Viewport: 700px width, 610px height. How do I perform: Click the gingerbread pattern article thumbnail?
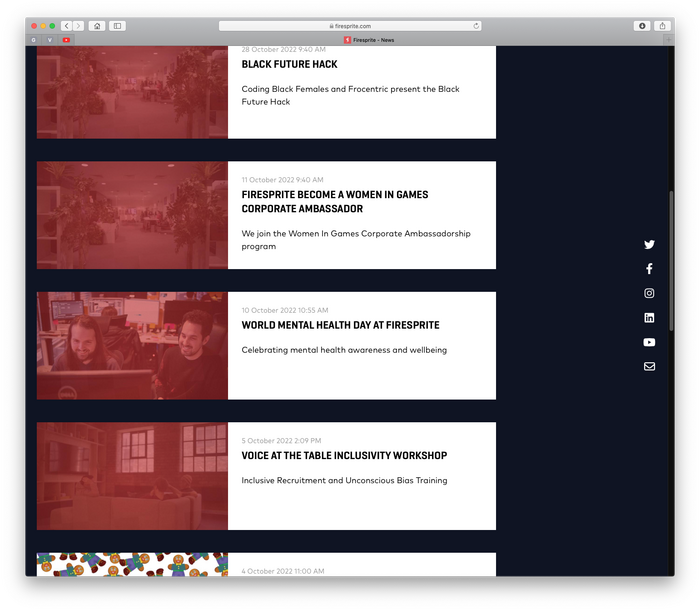(132, 564)
